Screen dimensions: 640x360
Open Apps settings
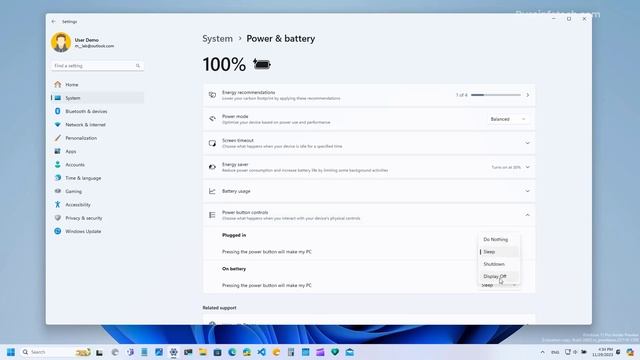click(97, 151)
